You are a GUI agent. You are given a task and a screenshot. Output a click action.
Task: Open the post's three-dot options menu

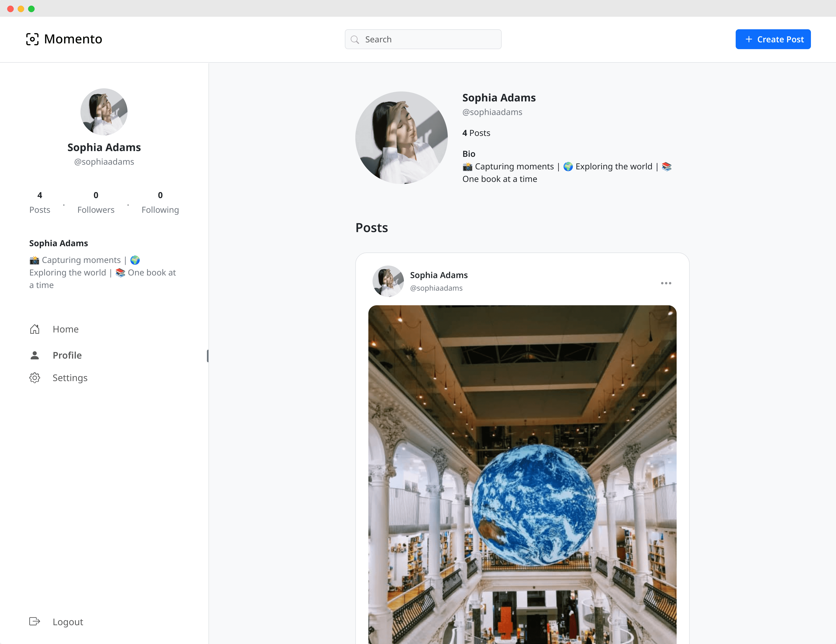[666, 283]
